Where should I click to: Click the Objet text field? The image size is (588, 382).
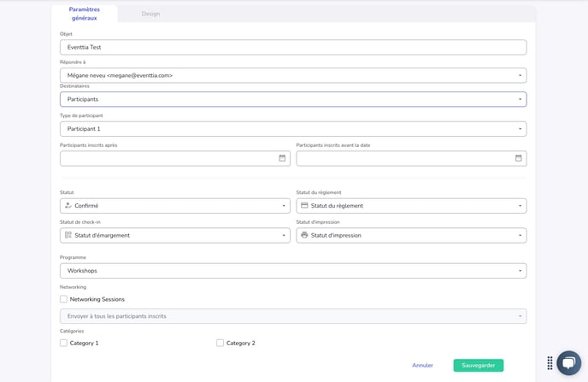pyautogui.click(x=292, y=47)
